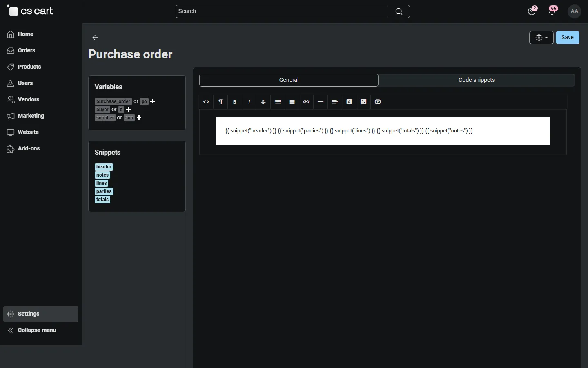The image size is (588, 368).
Task: Click the header snippet tag
Action: tap(104, 167)
